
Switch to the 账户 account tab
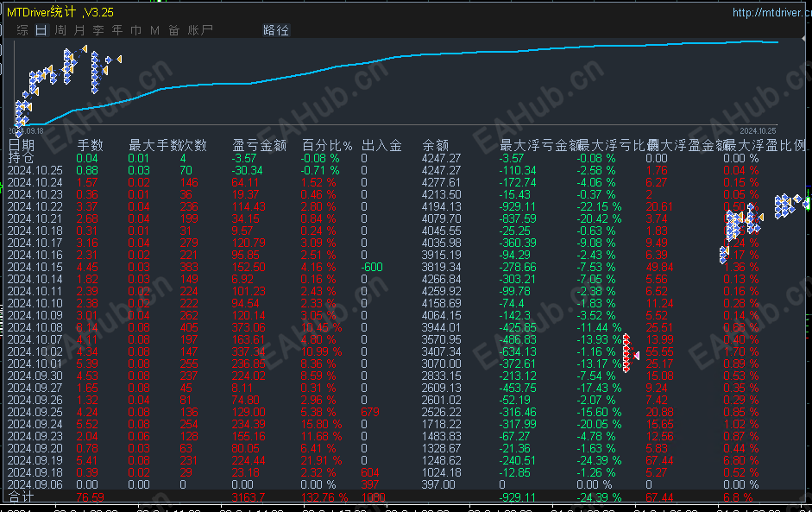click(200, 30)
